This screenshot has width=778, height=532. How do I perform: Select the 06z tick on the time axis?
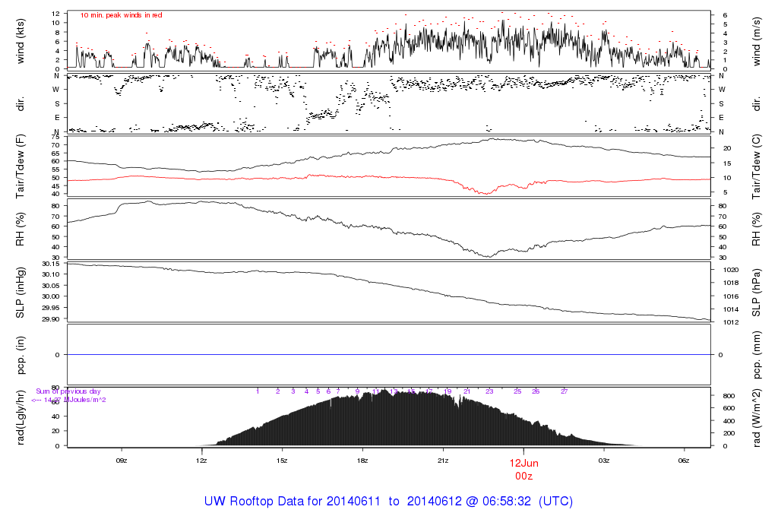click(x=684, y=461)
